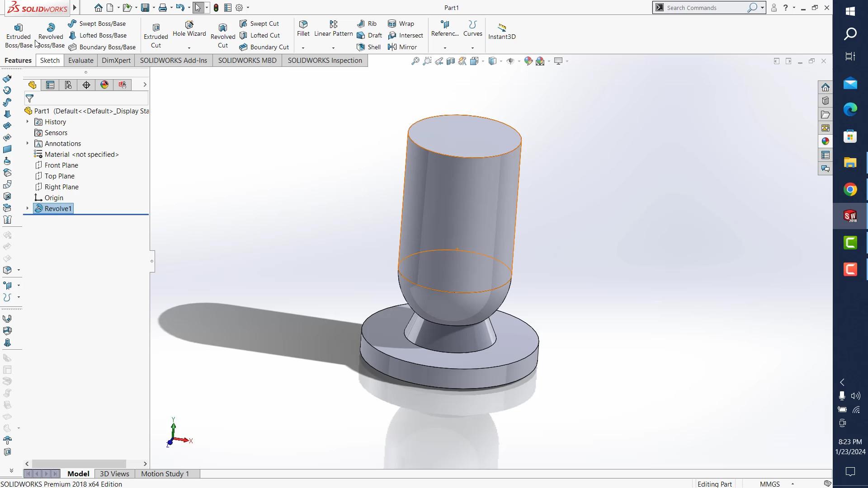Collapse the FeatureManager panel handle
This screenshot has height=488, width=868.
[152, 261]
